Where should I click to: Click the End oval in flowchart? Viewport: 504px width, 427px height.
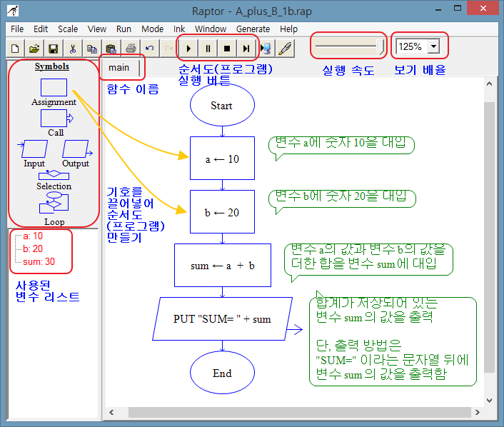pos(222,372)
